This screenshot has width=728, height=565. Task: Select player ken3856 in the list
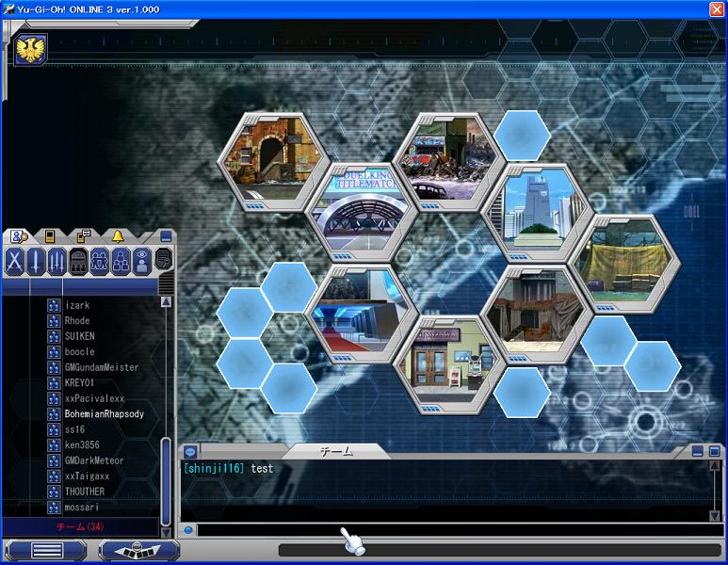pos(82,444)
